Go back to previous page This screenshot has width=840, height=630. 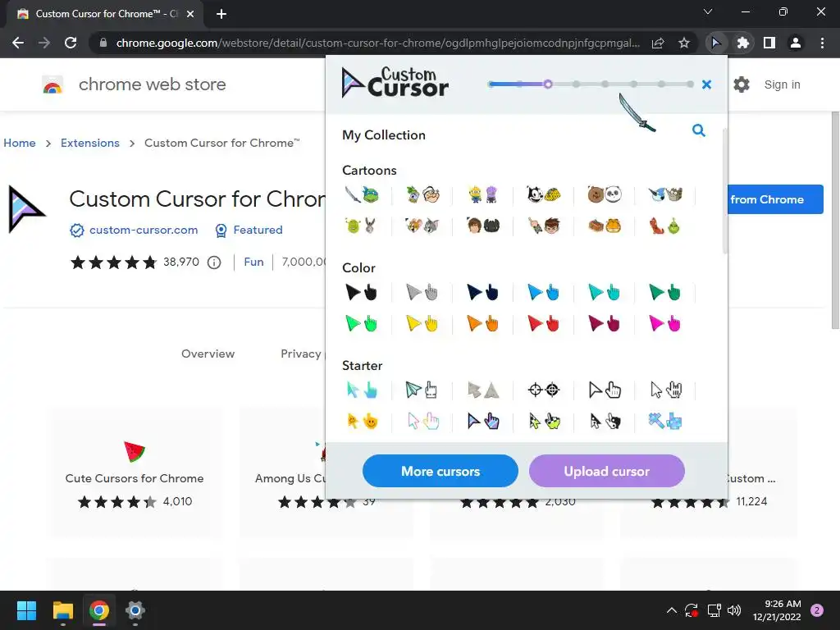pyautogui.click(x=18, y=43)
